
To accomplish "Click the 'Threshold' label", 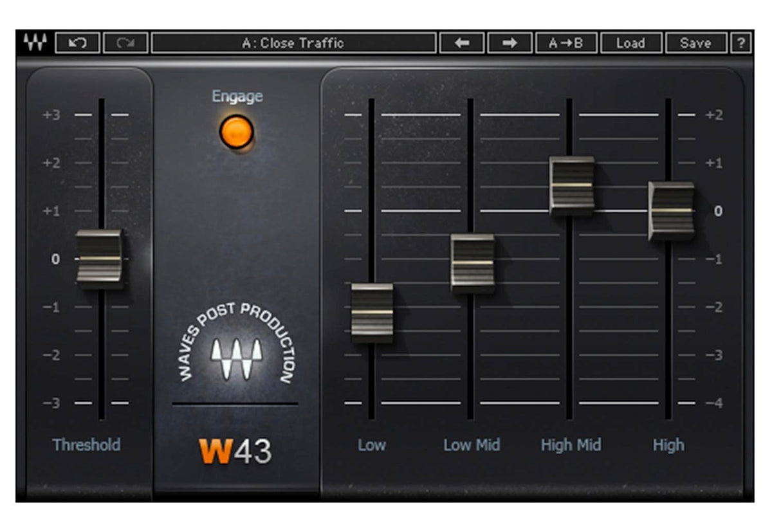I will point(87,445).
